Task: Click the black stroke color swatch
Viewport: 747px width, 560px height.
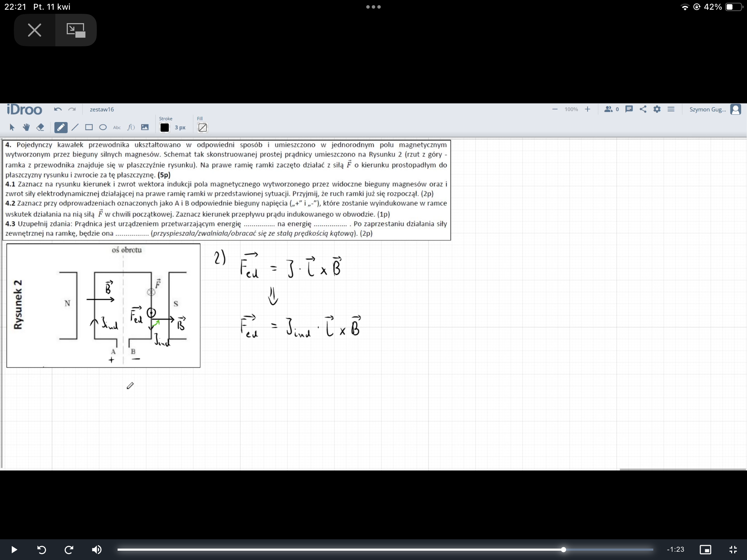Action: click(x=165, y=128)
